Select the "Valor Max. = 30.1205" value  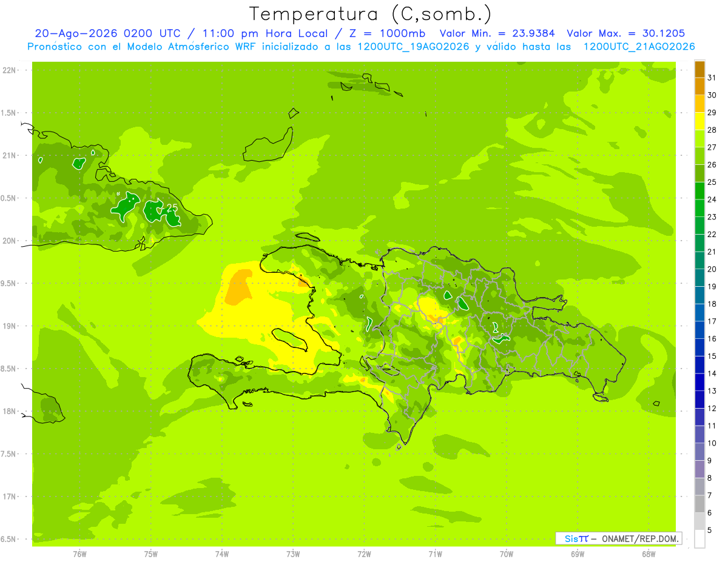(x=626, y=33)
